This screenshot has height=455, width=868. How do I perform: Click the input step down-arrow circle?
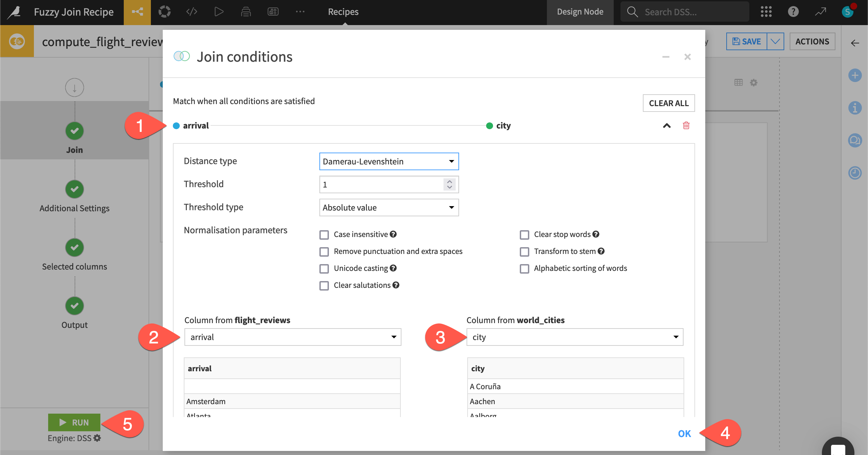click(75, 88)
